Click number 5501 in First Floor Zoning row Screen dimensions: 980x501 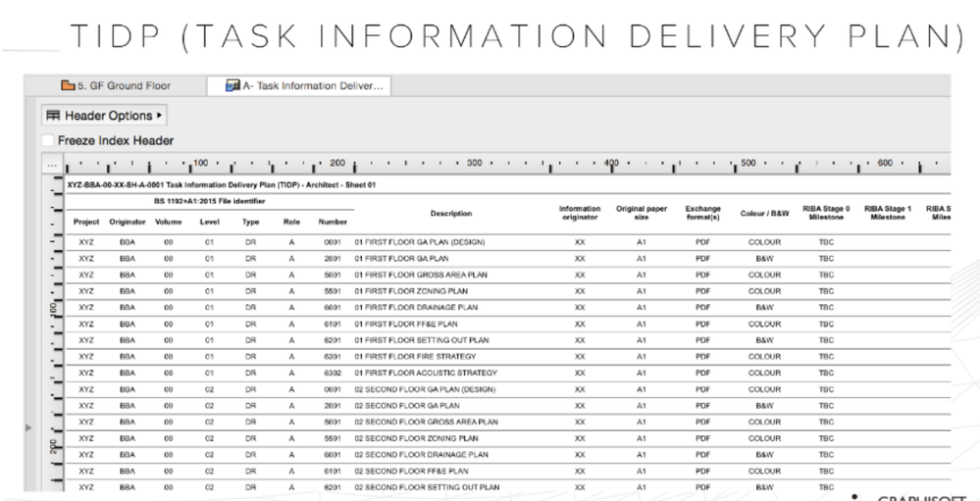click(x=333, y=291)
